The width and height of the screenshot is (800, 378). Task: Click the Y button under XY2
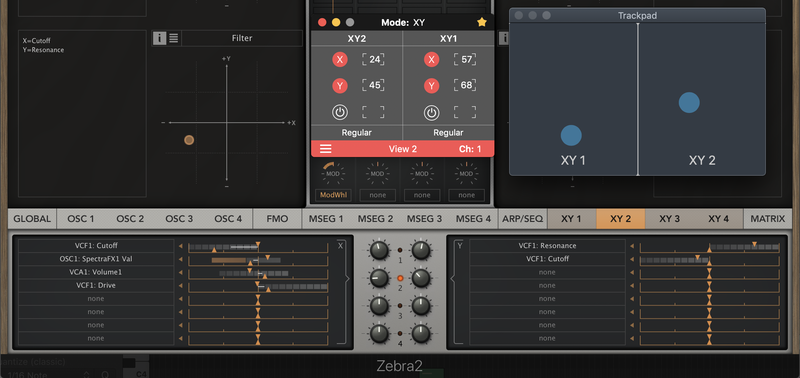(x=340, y=86)
